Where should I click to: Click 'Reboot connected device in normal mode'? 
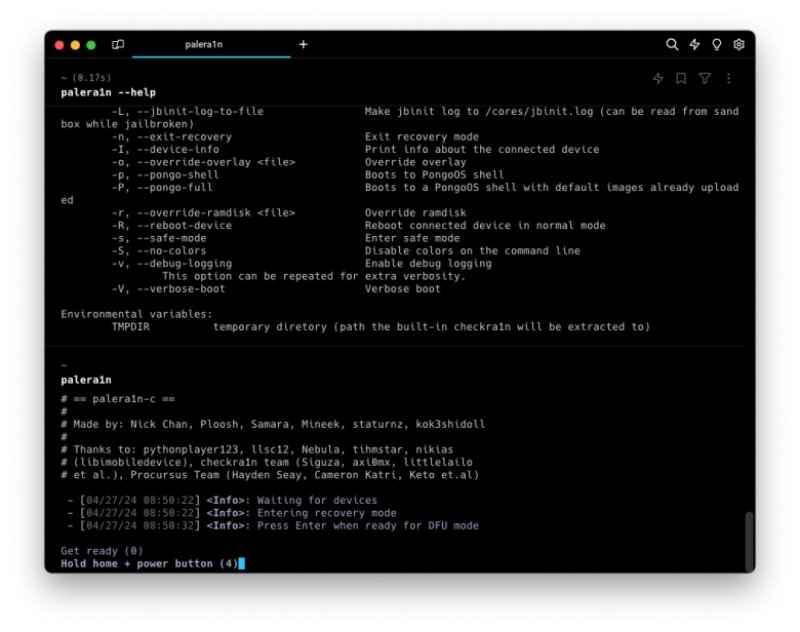pyautogui.click(x=485, y=225)
